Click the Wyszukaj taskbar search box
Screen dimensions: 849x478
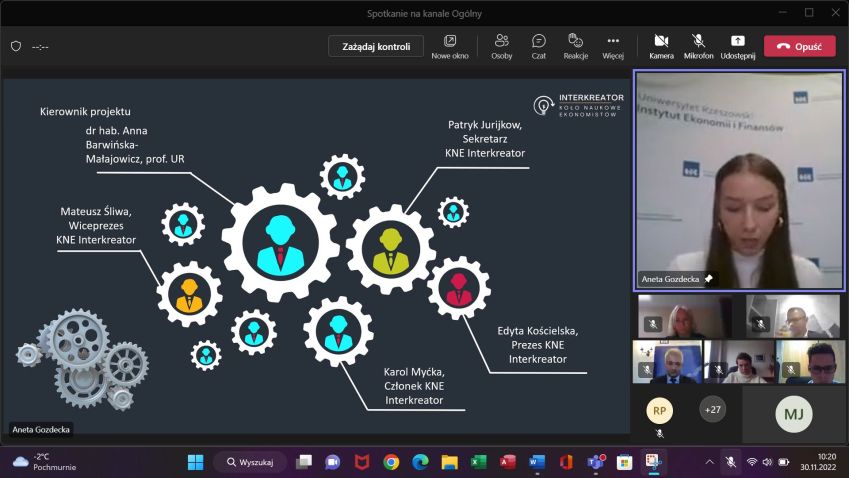tap(250, 462)
